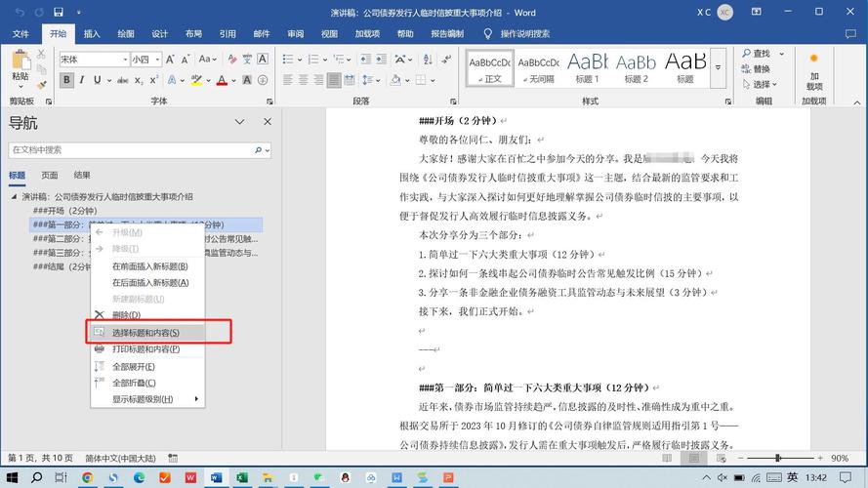Click the yellow text highlight color button
This screenshot has height=488, width=868.
(196, 81)
